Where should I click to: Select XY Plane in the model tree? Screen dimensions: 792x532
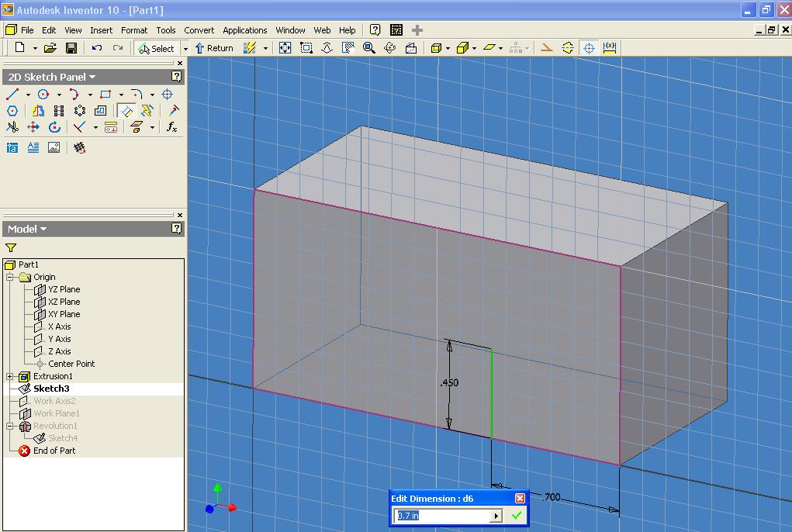coord(64,314)
